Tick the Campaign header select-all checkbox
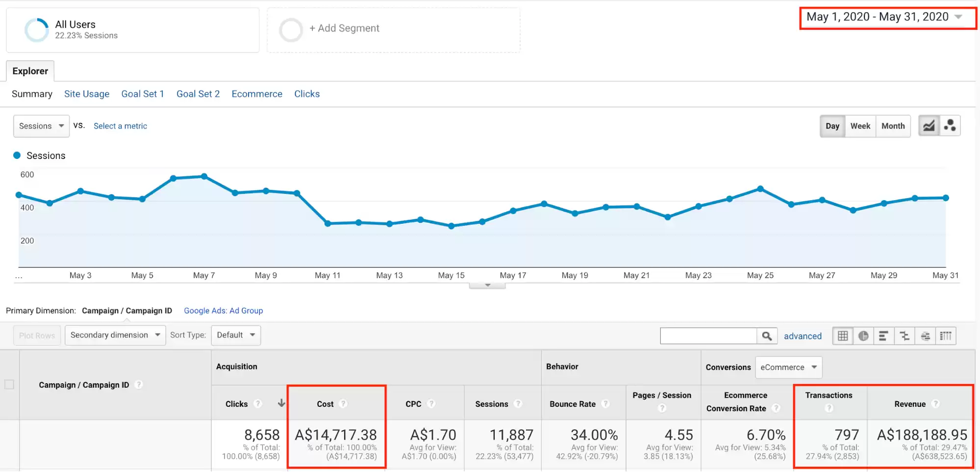This screenshot has height=472, width=980. pos(9,385)
